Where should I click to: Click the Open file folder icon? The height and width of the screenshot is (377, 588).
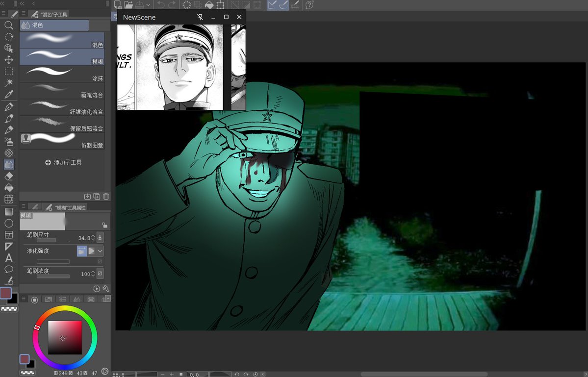coord(128,5)
